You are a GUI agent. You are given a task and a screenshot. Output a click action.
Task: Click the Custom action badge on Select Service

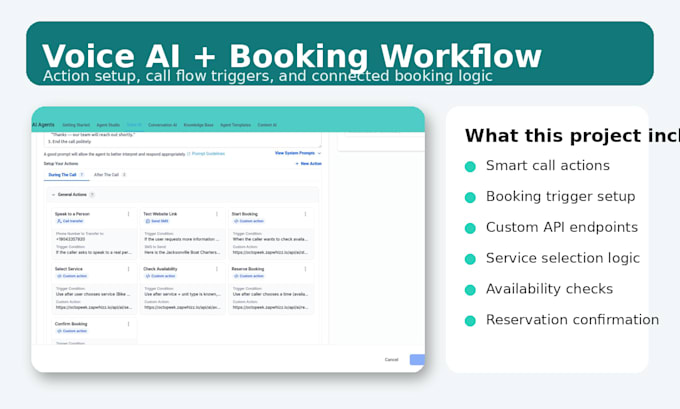[72, 276]
